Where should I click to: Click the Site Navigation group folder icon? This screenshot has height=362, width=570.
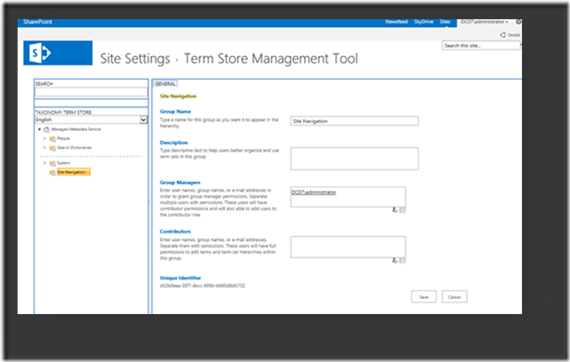[52, 172]
